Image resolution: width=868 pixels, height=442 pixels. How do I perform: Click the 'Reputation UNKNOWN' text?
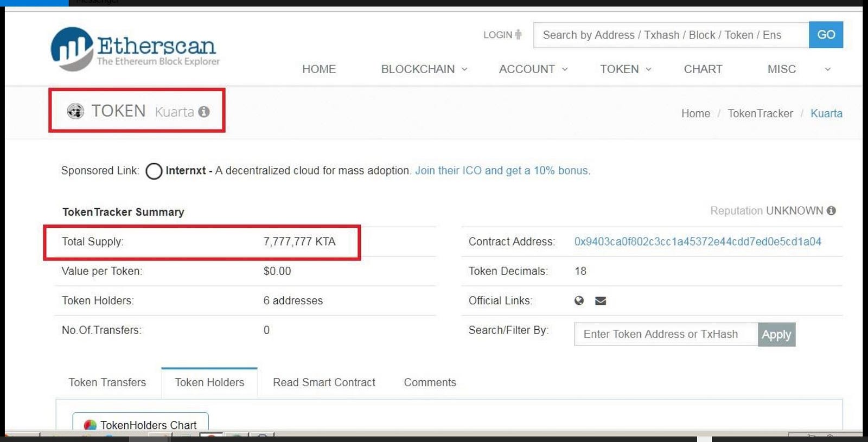(767, 210)
